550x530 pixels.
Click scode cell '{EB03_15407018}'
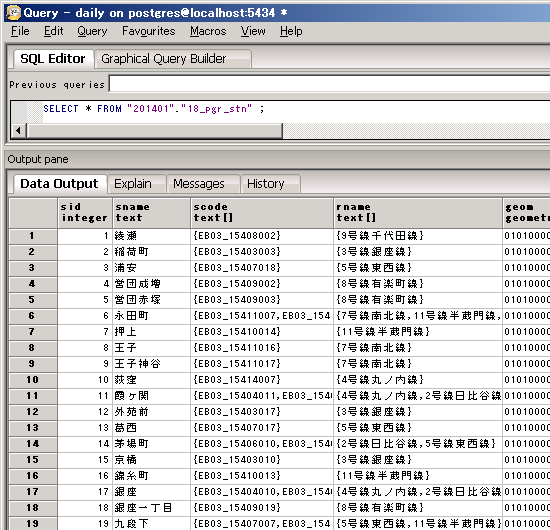262,268
